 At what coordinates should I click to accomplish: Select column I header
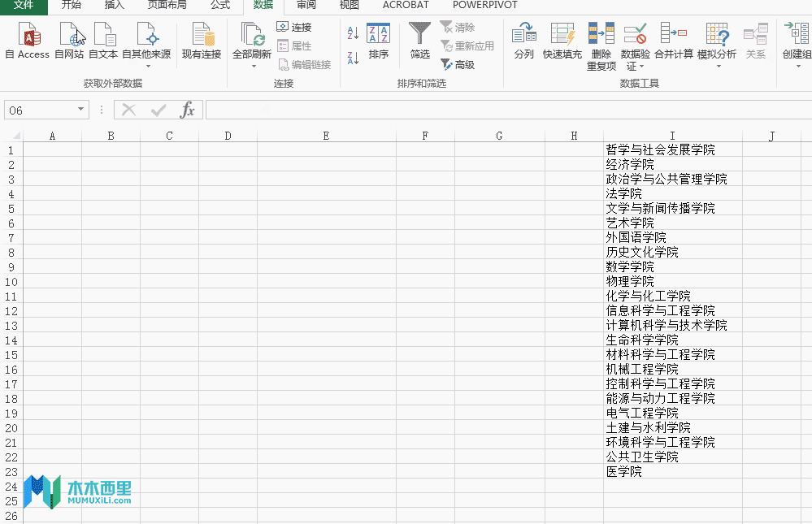click(x=673, y=136)
